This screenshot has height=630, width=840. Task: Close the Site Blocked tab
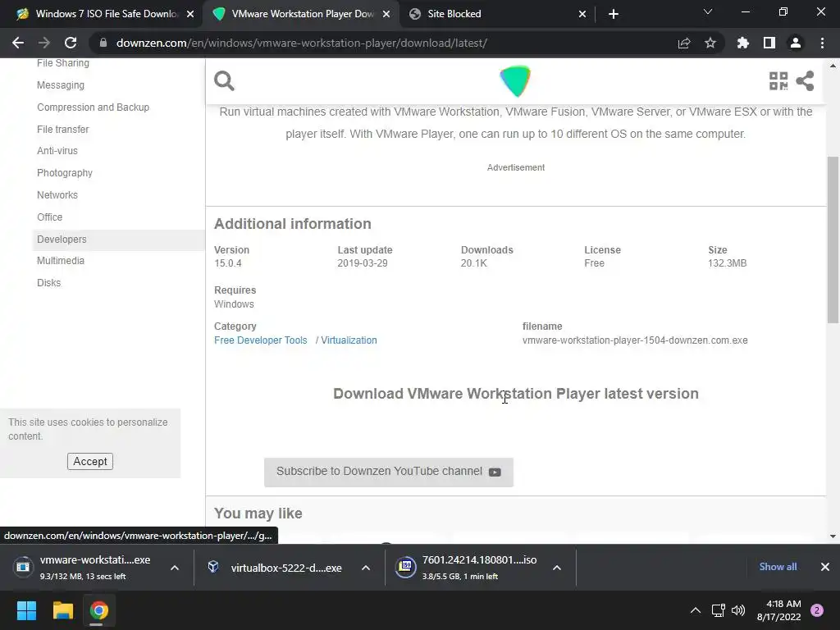(x=582, y=14)
